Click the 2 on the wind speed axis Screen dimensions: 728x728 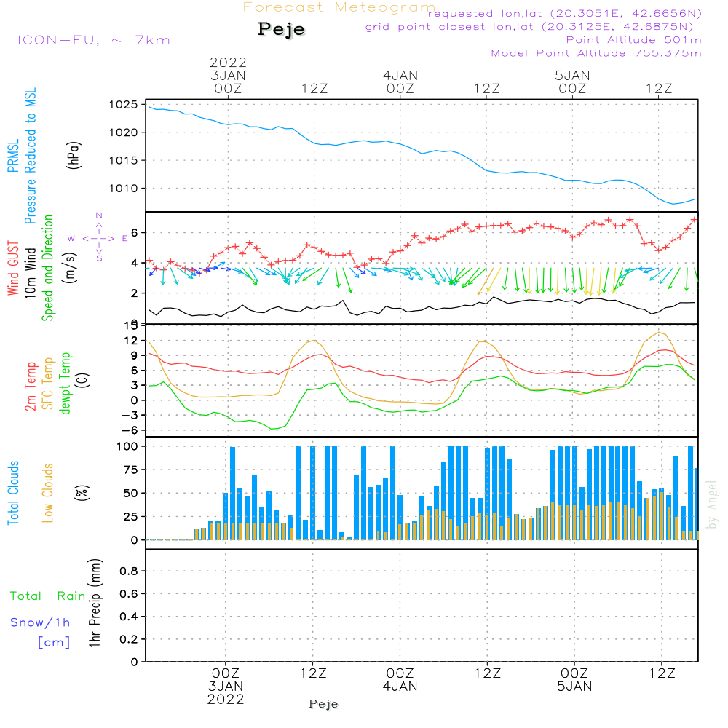click(134, 293)
